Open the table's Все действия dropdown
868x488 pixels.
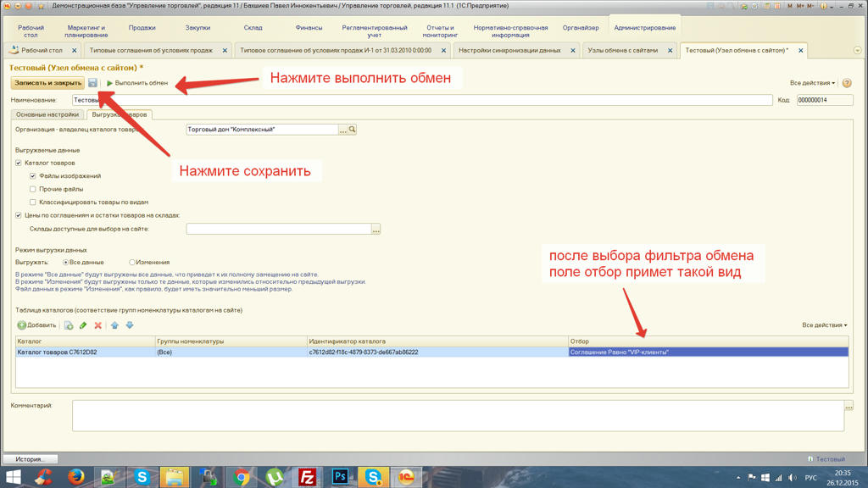point(824,325)
